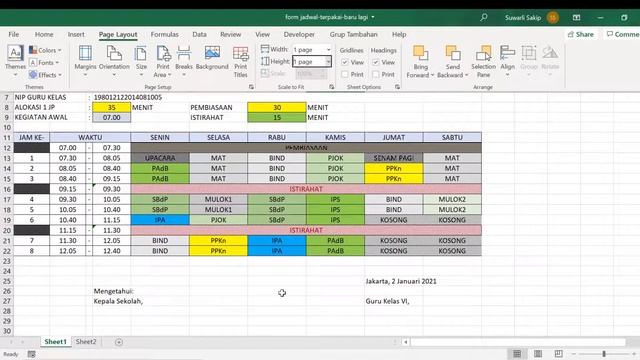Switch to the Developer tab
The width and height of the screenshot is (640, 360).
[299, 34]
